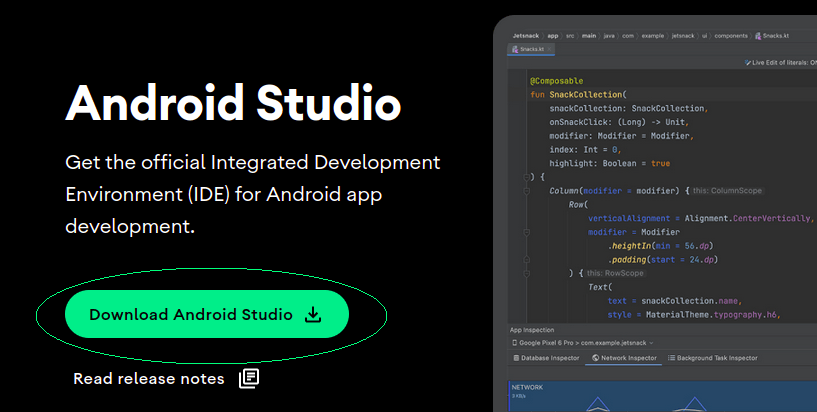This screenshot has width=817, height=412.
Task: Click the src breadcrumb segment
Action: pos(570,36)
